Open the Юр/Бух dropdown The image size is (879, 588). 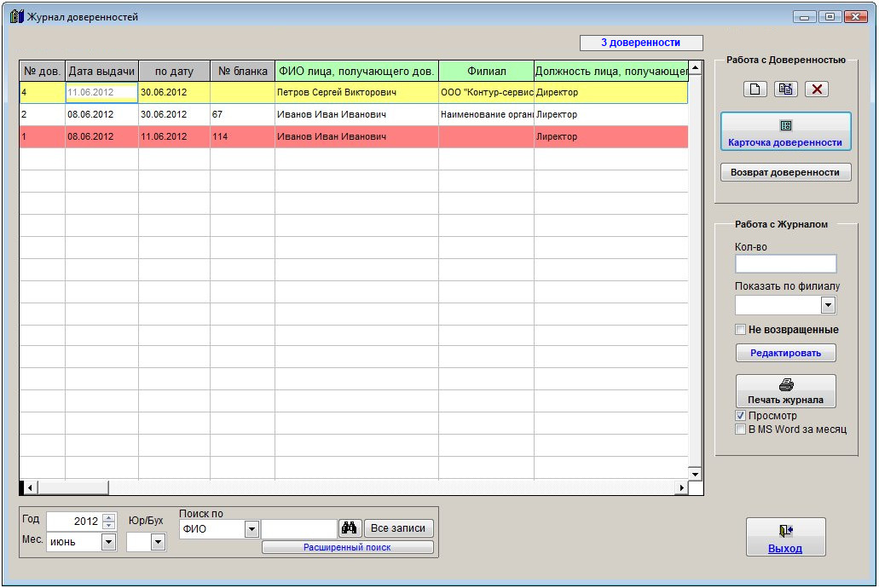pos(158,542)
